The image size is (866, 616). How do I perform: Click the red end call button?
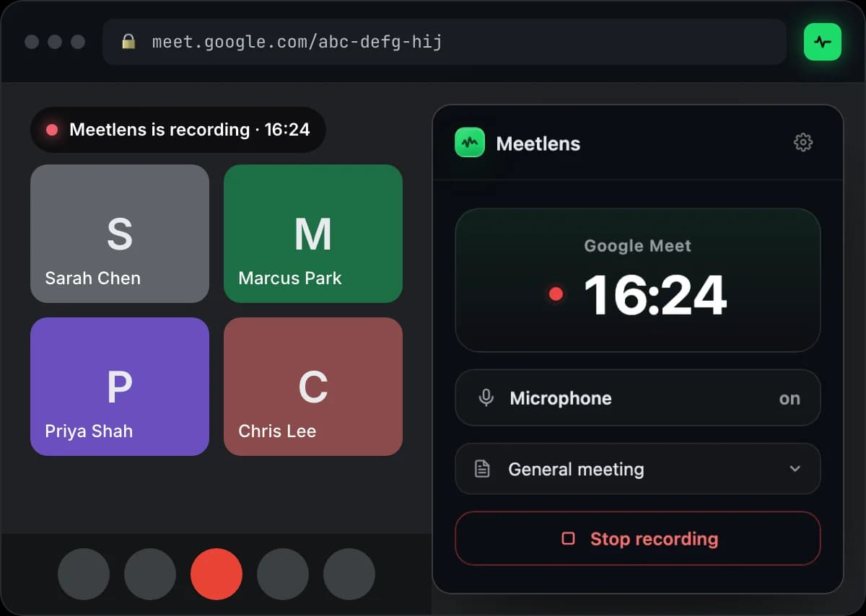216,574
